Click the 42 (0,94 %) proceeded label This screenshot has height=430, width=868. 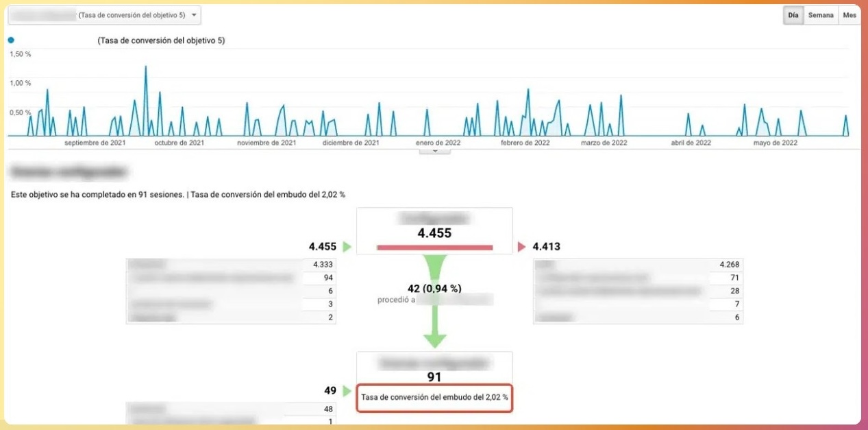[x=434, y=289]
